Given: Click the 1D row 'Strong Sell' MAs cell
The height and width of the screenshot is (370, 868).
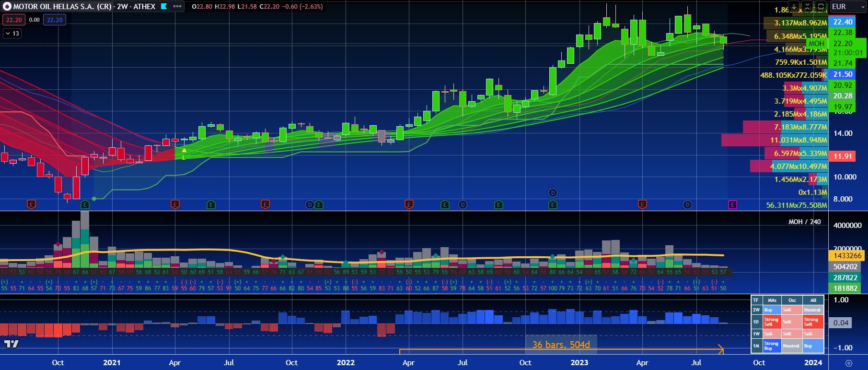Looking at the screenshot, I should [772, 322].
